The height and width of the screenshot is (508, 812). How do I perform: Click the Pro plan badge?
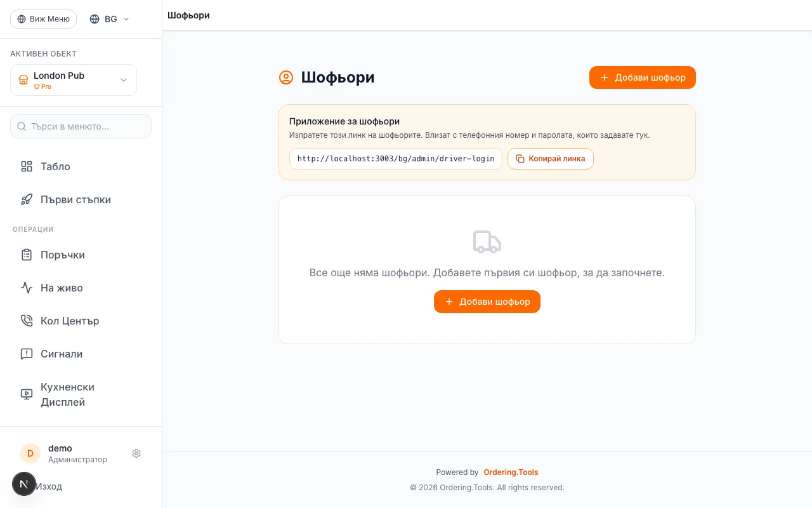(x=43, y=86)
